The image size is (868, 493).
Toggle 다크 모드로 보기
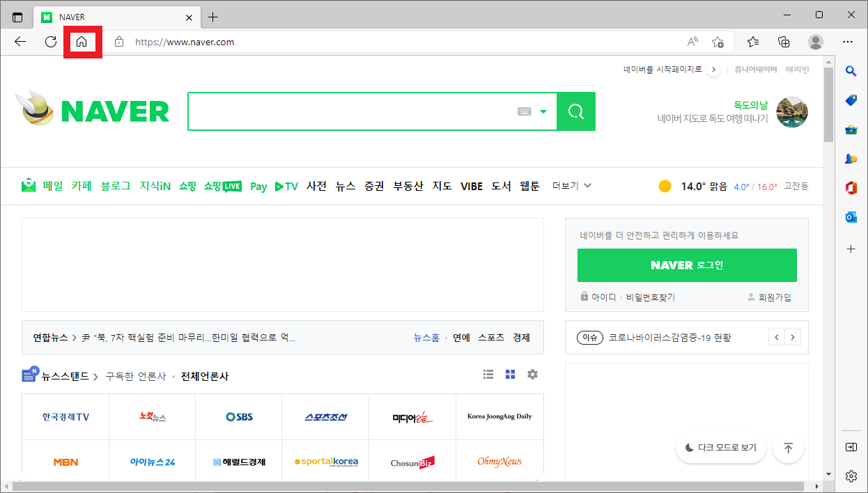pos(721,448)
